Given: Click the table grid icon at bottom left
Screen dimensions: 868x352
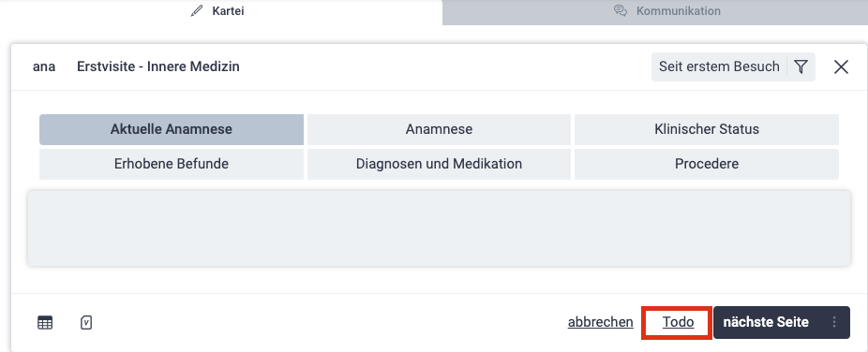Looking at the screenshot, I should pos(45,323).
